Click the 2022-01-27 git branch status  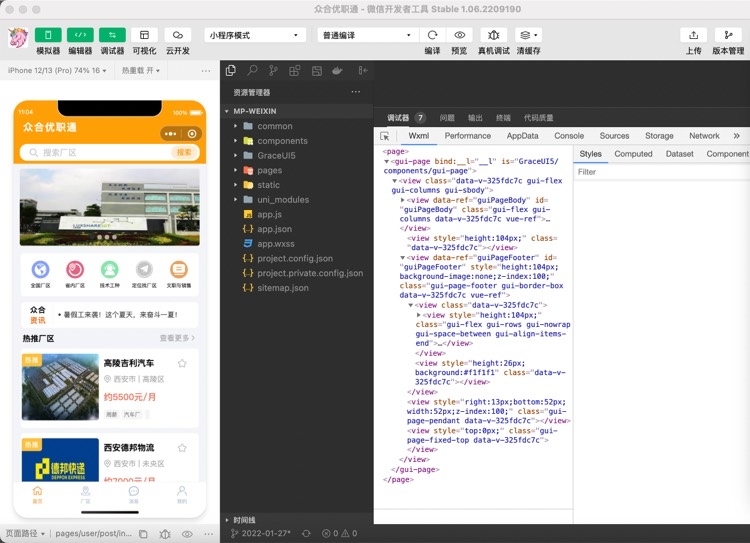(x=260, y=533)
